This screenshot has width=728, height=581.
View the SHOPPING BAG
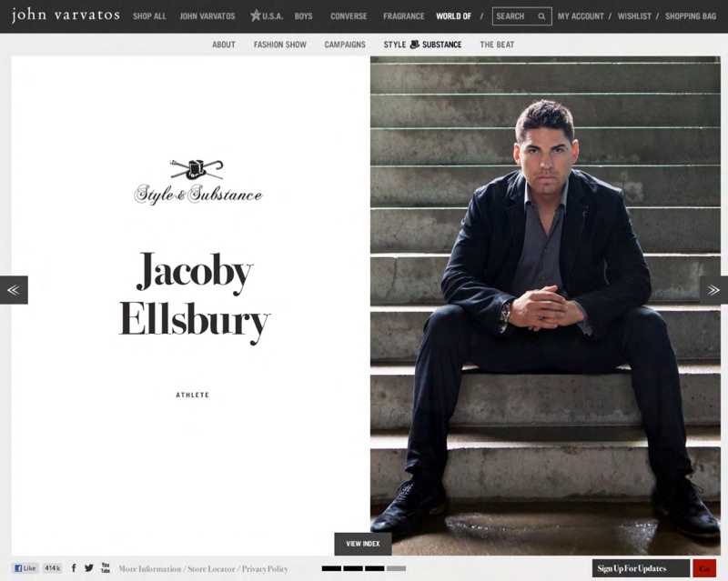point(691,16)
